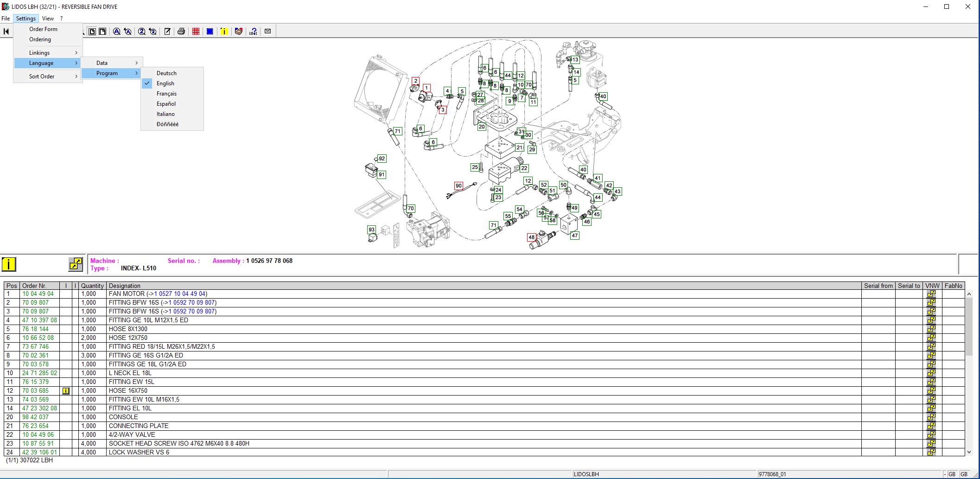980x479 pixels.
Task: Click the handshake icon in the toolbar
Action: point(239,32)
